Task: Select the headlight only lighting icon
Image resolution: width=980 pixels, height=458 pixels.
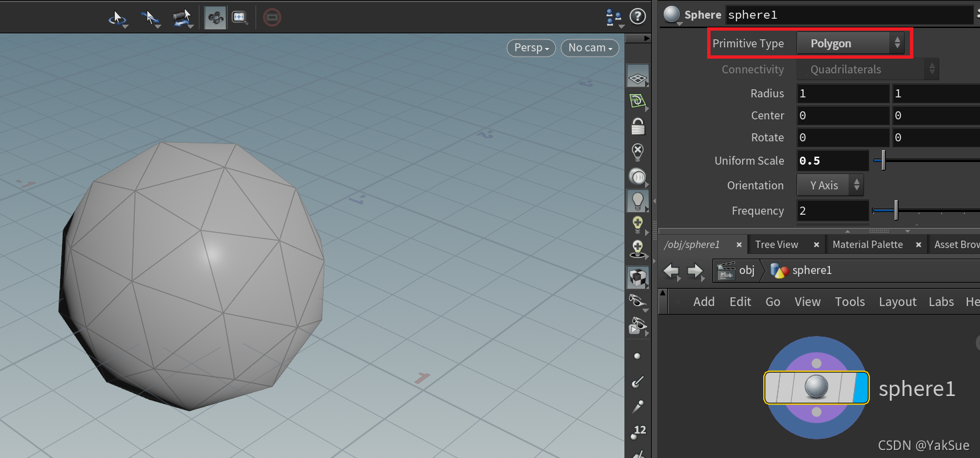Action: 638,177
